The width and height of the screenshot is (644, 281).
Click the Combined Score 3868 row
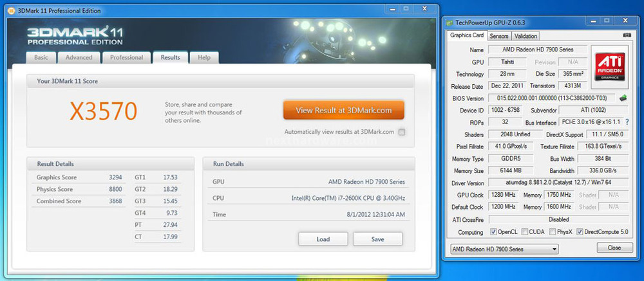click(79, 201)
